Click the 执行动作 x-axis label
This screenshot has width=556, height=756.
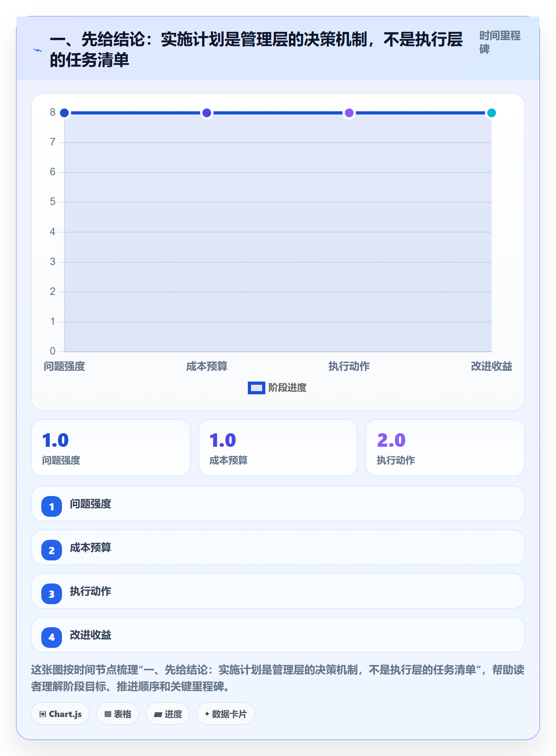349,366
